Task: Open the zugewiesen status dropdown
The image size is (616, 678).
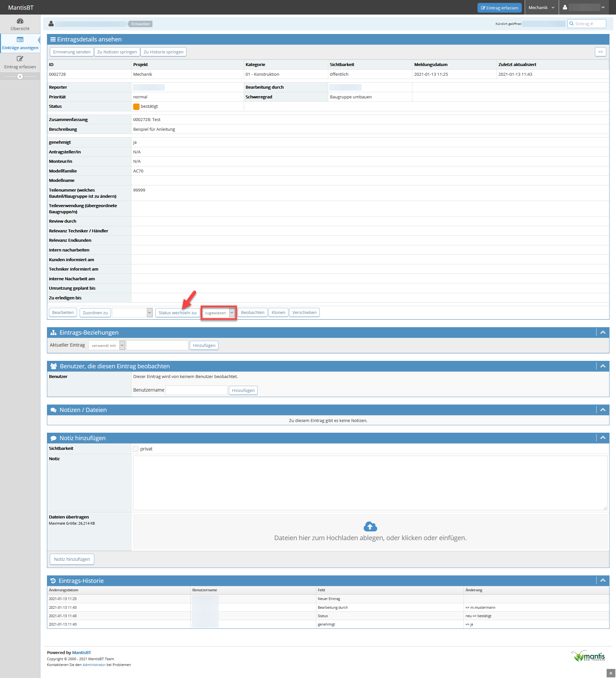Action: coord(219,313)
